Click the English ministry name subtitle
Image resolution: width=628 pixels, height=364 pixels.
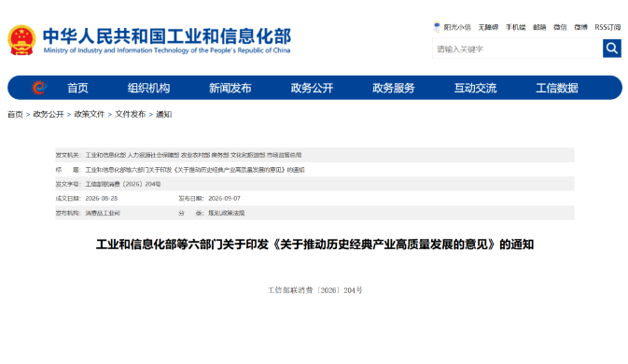tap(167, 50)
